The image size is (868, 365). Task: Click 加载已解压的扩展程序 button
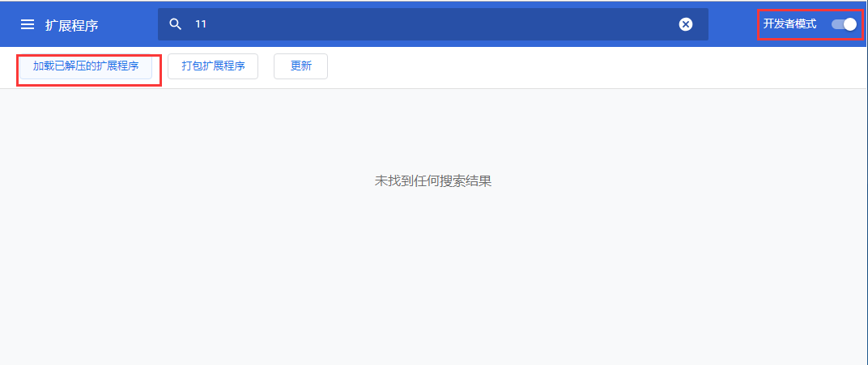tap(85, 66)
